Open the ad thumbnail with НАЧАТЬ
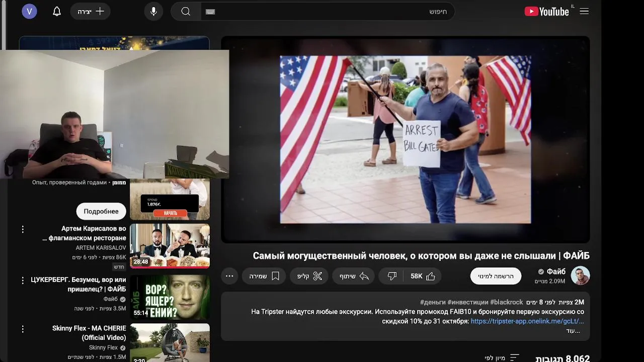Viewport: 644px width, 362px height. pyautogui.click(x=170, y=200)
